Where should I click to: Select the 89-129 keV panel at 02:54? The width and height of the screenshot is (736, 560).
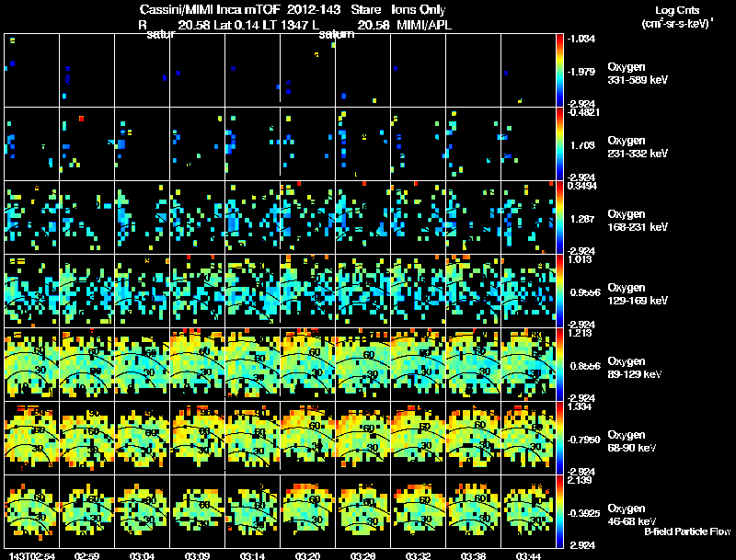pyautogui.click(x=32, y=364)
